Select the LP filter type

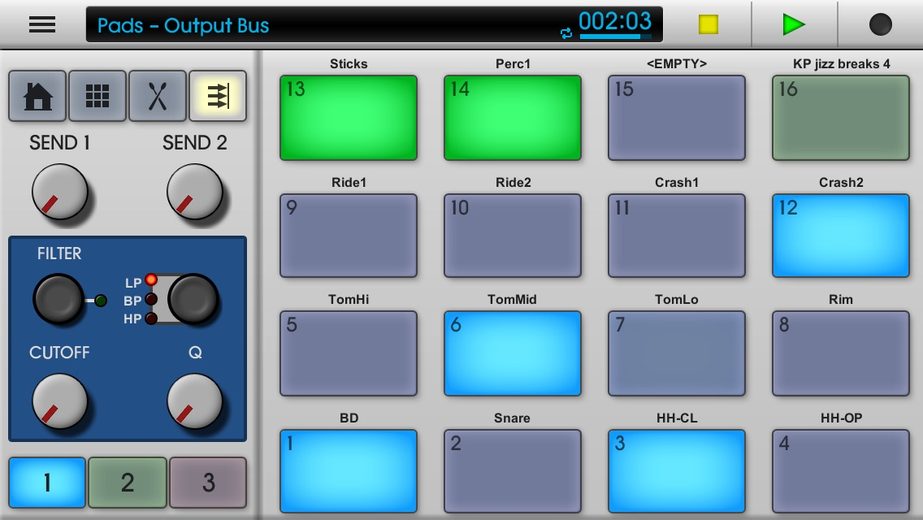tap(151, 280)
